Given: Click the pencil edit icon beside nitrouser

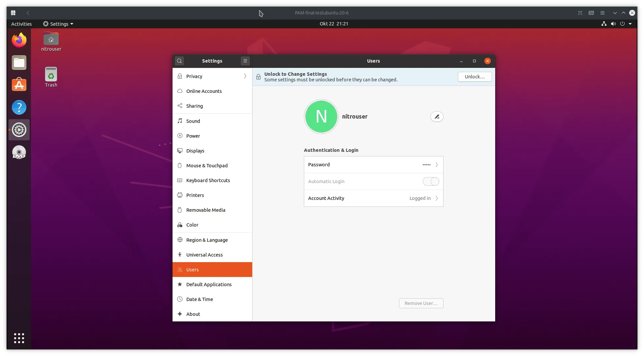Looking at the screenshot, I should tap(437, 117).
